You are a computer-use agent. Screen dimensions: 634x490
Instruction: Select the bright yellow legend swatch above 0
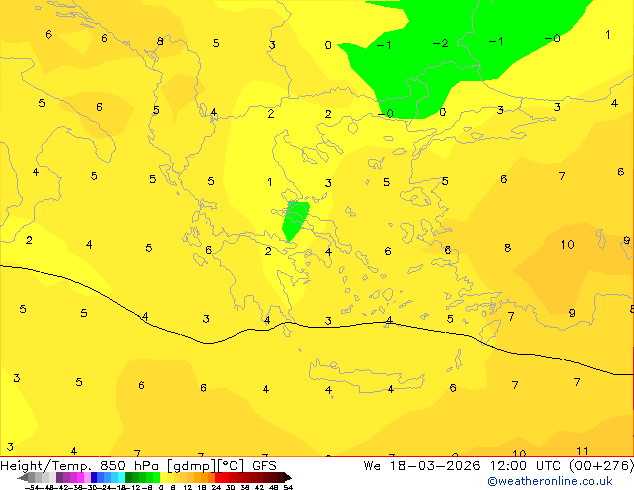pyautogui.click(x=163, y=477)
